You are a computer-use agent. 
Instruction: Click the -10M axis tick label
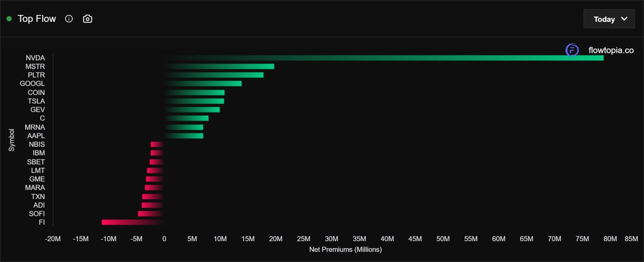(108, 238)
